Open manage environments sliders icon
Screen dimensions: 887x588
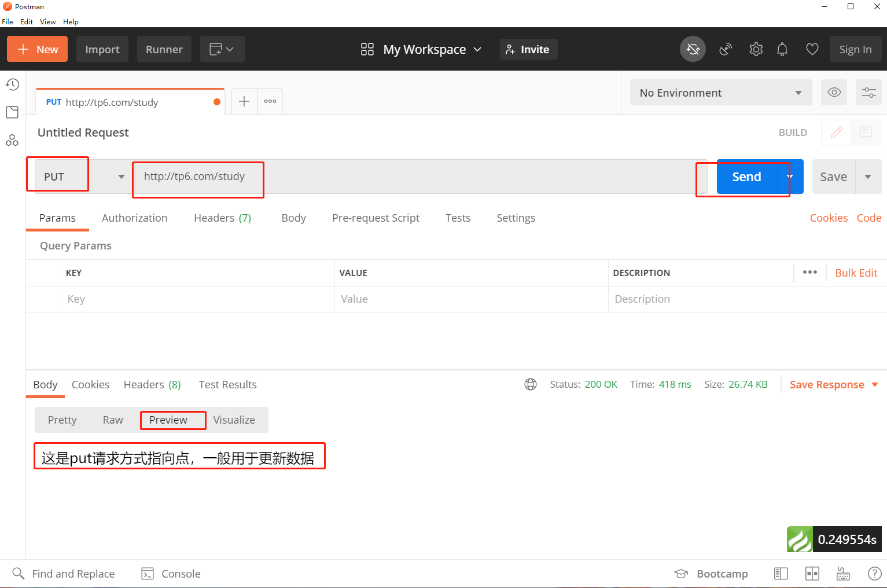868,93
